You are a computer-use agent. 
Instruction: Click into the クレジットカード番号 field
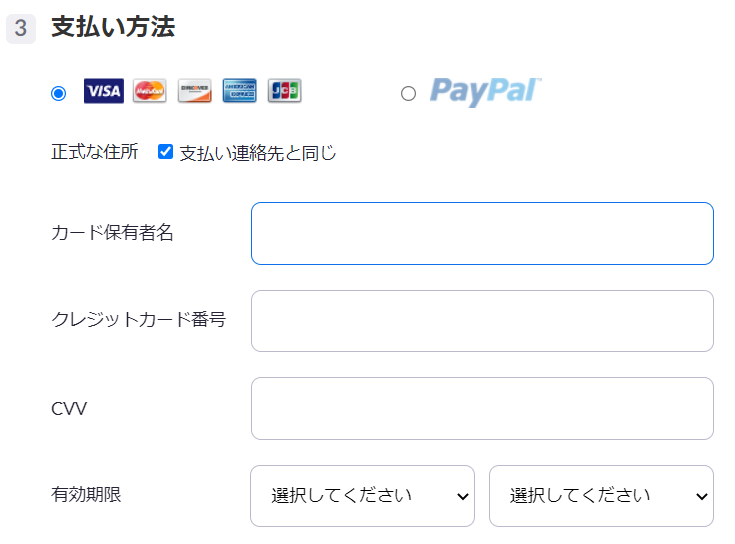(x=482, y=321)
